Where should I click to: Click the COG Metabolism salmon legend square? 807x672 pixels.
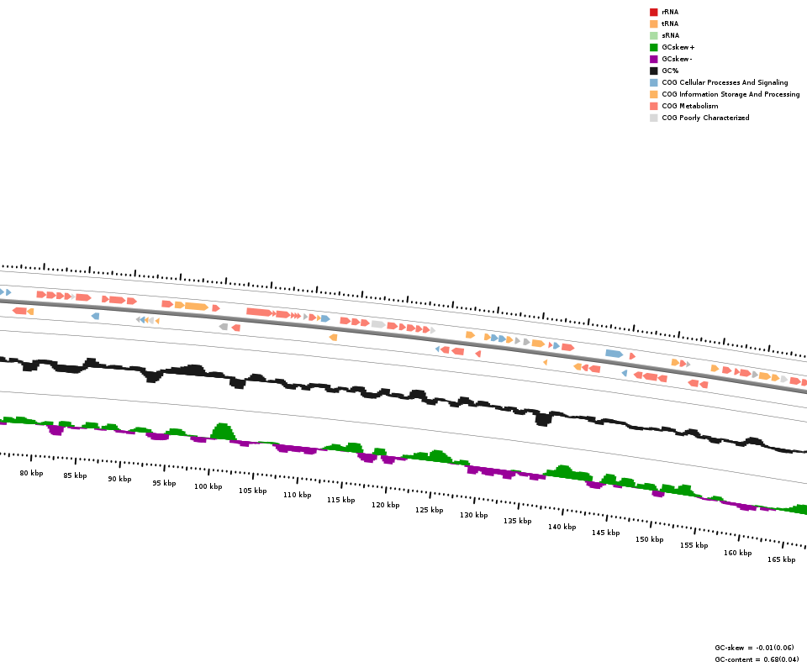coord(653,106)
